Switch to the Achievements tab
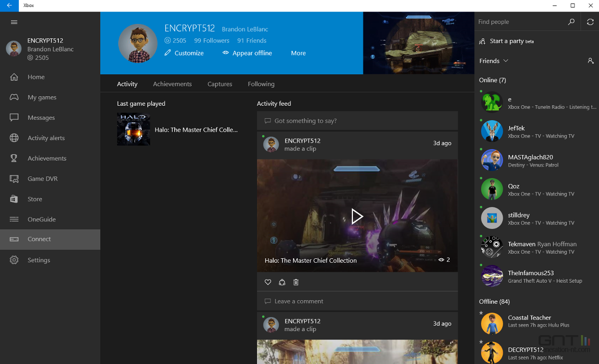 pos(172,84)
